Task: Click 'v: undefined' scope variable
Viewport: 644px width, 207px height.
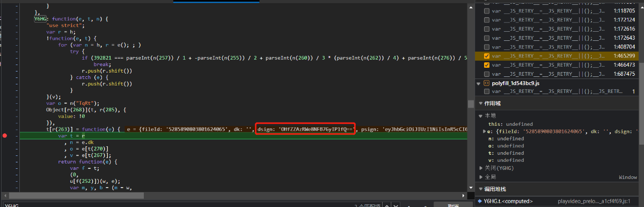Action: coord(506,160)
